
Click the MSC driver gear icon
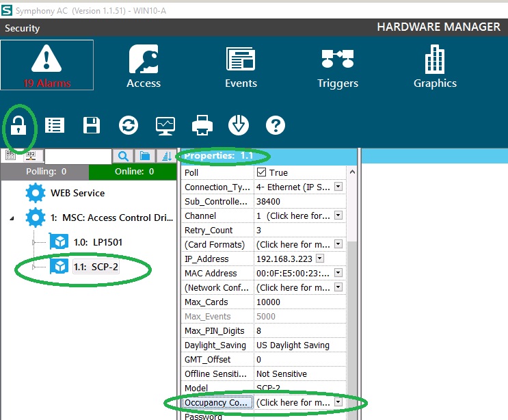[36, 218]
